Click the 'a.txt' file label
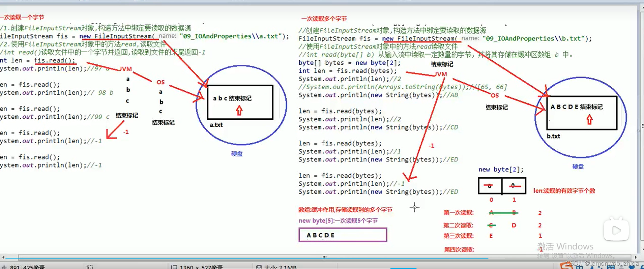Viewport: 644px width, 269px height. (x=216, y=125)
